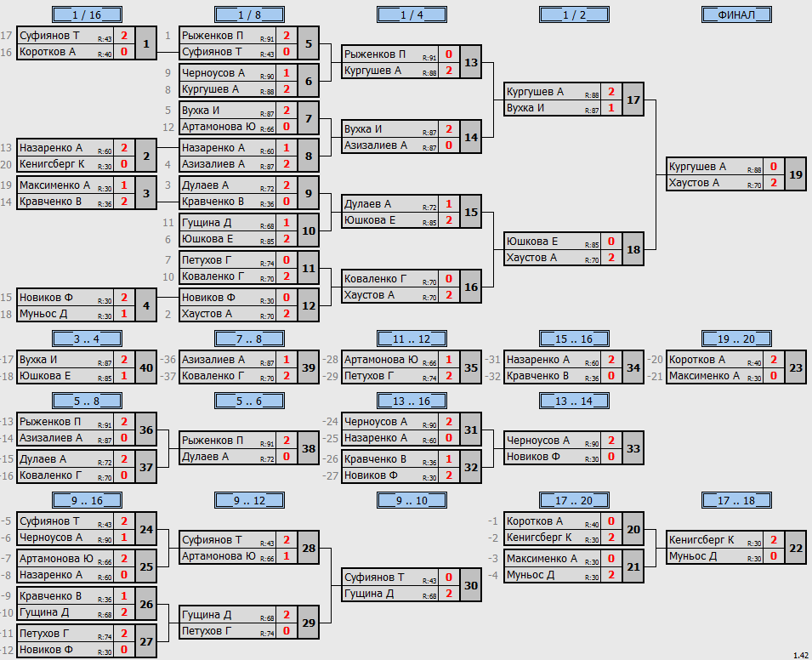Select "Суфиянов Т" in match 30

[374, 577]
